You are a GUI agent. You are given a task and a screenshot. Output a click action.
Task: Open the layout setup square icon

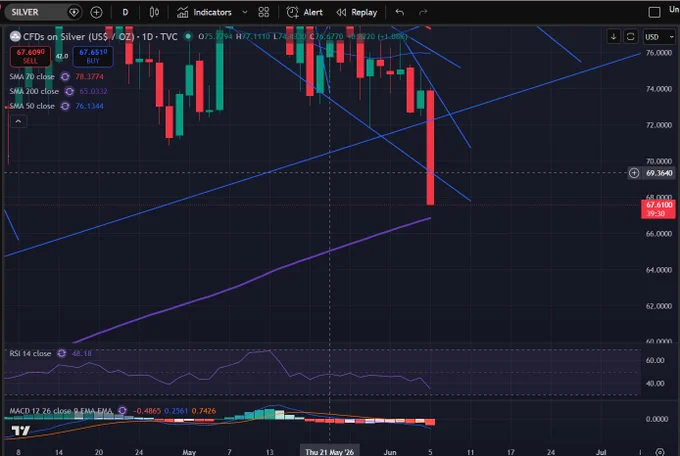coord(654,12)
